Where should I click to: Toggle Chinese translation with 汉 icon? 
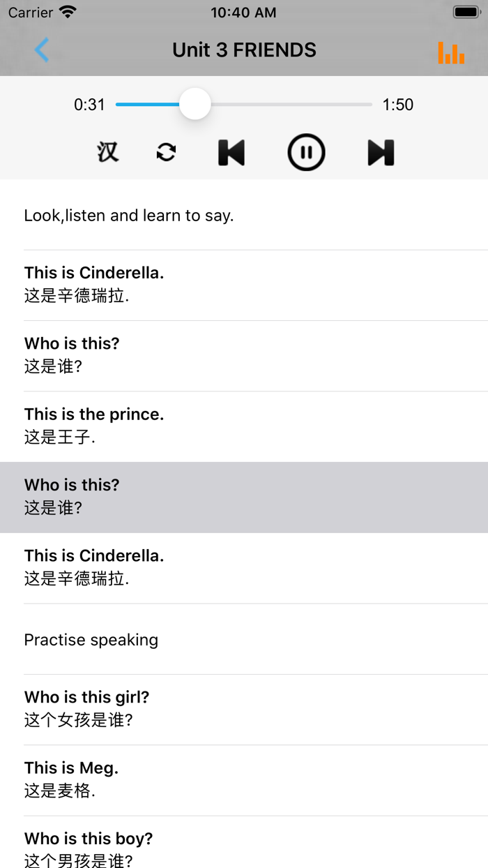pyautogui.click(x=108, y=152)
